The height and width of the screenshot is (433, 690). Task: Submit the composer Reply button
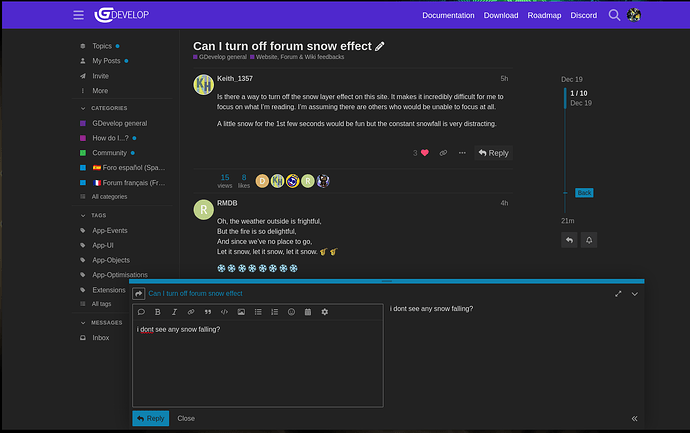(150, 418)
